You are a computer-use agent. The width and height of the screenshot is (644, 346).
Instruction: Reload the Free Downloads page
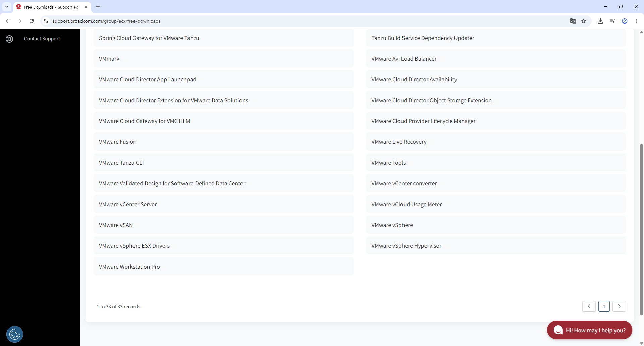(32, 21)
